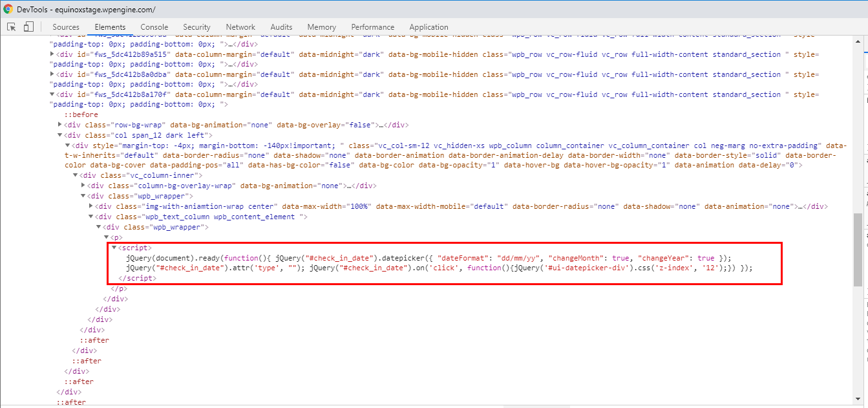Collapse the col span_12 dark left div

(x=60, y=135)
